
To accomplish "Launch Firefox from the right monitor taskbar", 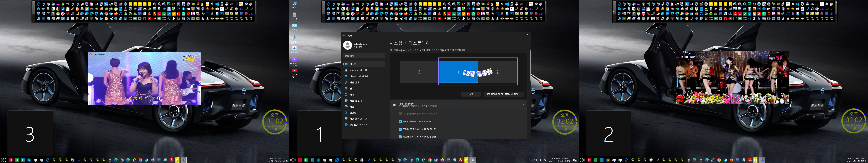I will click(731, 160).
